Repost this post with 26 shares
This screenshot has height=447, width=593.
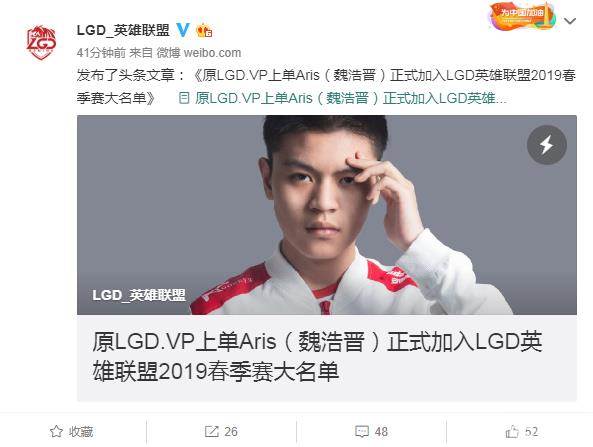[x=221, y=431]
